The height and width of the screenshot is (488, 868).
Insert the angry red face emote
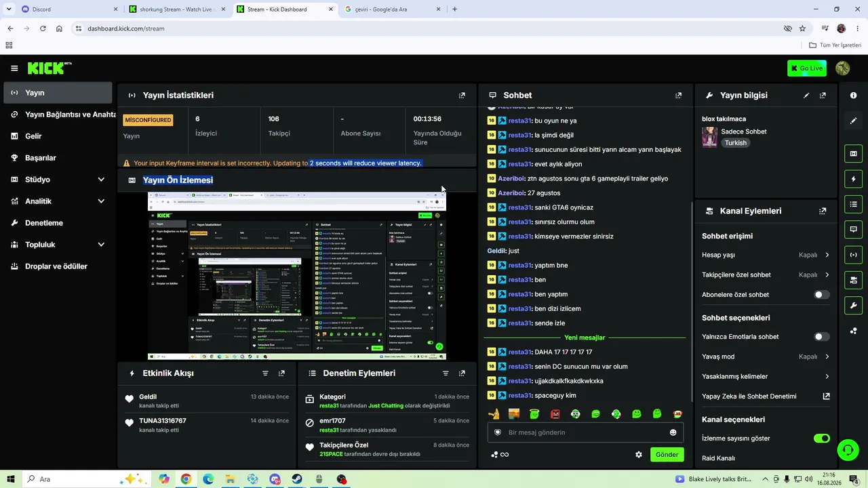coord(555,413)
